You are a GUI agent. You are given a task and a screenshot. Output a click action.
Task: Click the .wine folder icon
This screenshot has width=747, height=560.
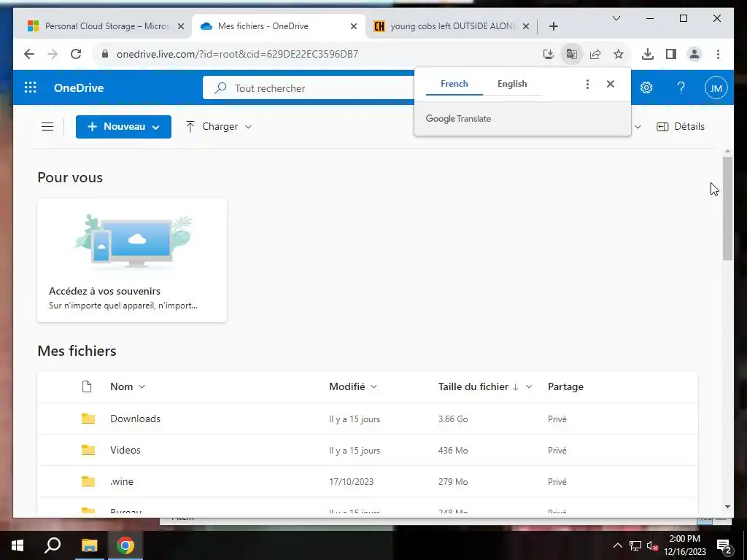88,481
